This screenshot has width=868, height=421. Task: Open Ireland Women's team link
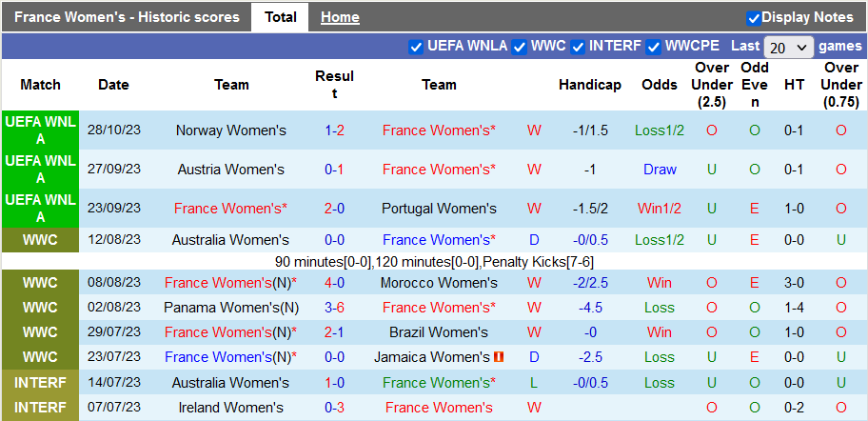point(231,408)
